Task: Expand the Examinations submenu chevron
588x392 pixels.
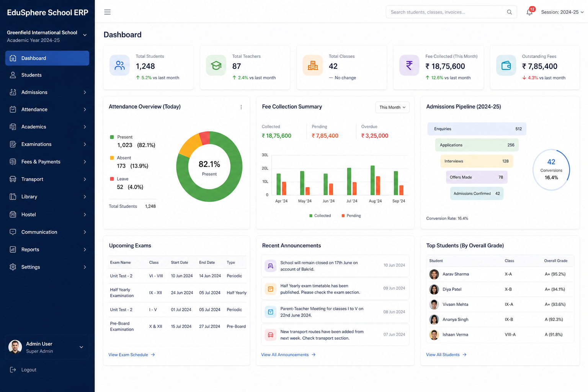Action: [x=85, y=144]
